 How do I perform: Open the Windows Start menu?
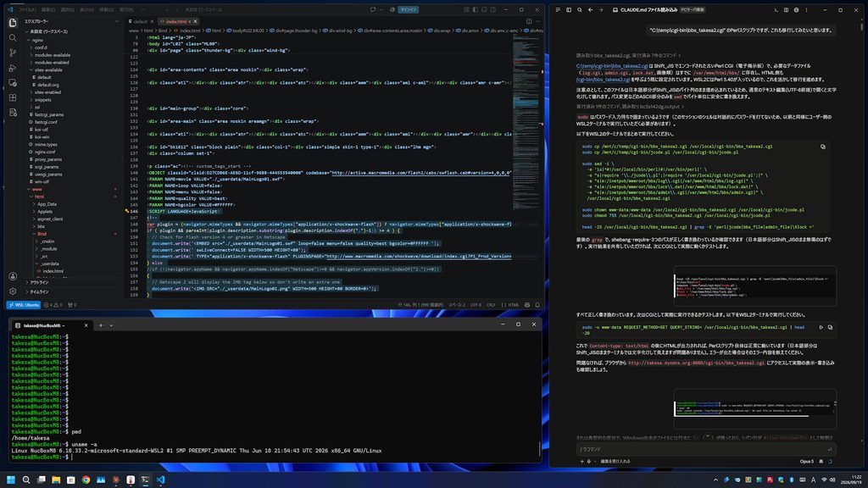click(x=11, y=480)
